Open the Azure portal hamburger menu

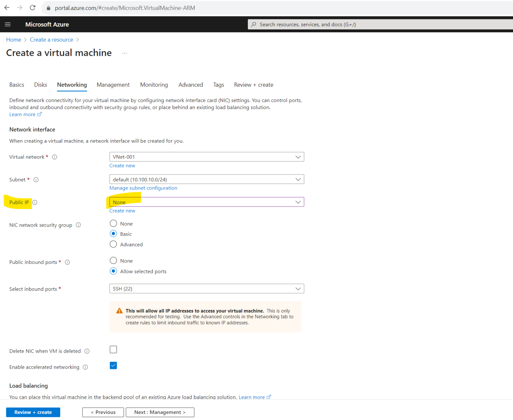click(x=8, y=24)
